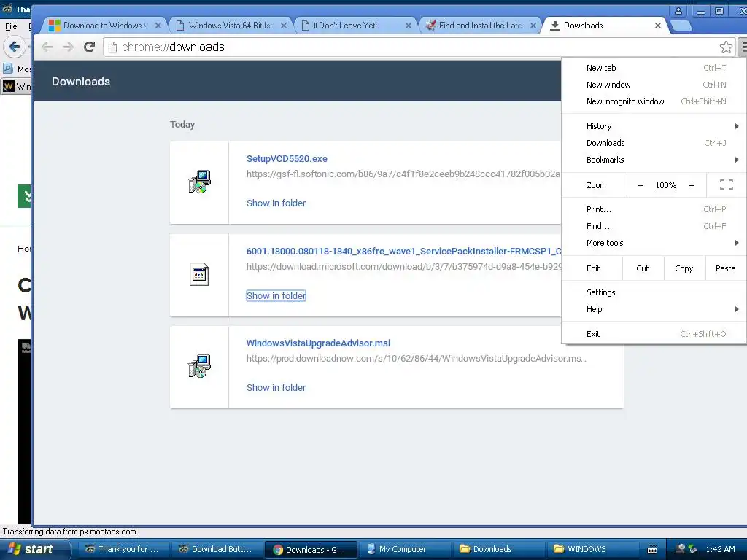
Task: Open the Chrome user profile button
Action: point(678,11)
